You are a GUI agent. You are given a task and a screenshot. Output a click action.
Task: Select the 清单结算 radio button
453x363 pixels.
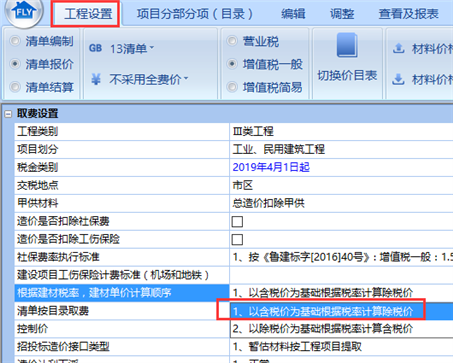click(x=15, y=87)
